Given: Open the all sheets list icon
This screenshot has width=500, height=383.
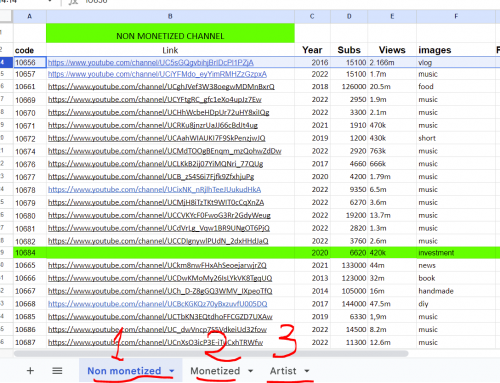Looking at the screenshot, I should coord(57,371).
